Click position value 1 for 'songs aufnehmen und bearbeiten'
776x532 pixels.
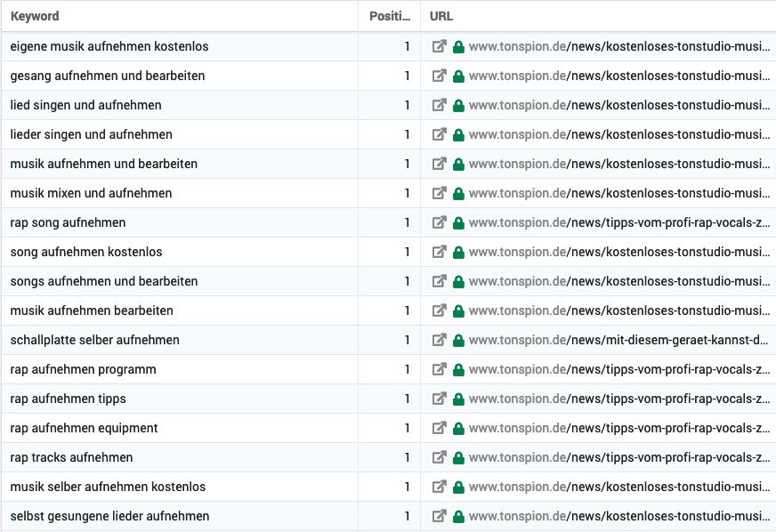coord(408,281)
